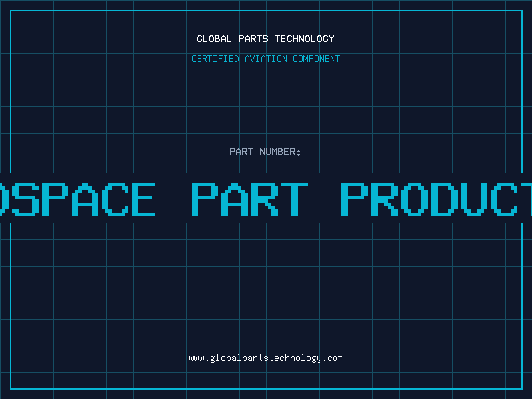Click the bottom-right corner of the cyan frame
532x399 pixels.
click(522, 388)
